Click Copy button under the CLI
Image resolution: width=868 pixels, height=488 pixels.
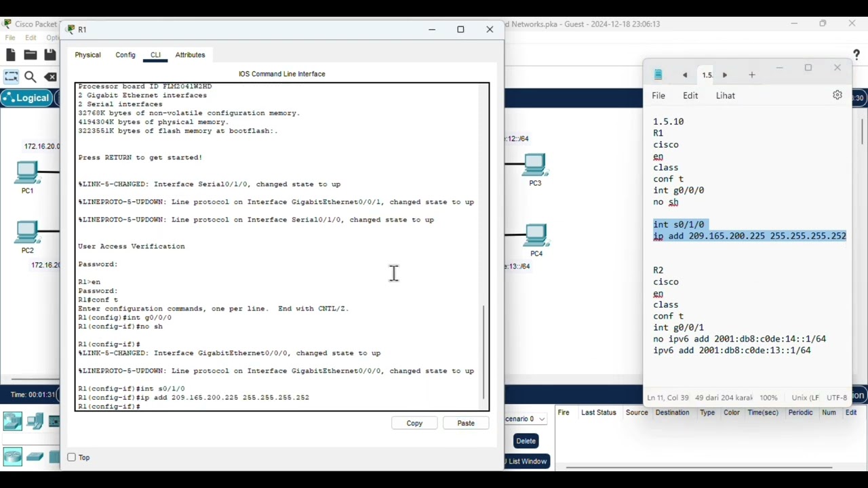coord(414,423)
